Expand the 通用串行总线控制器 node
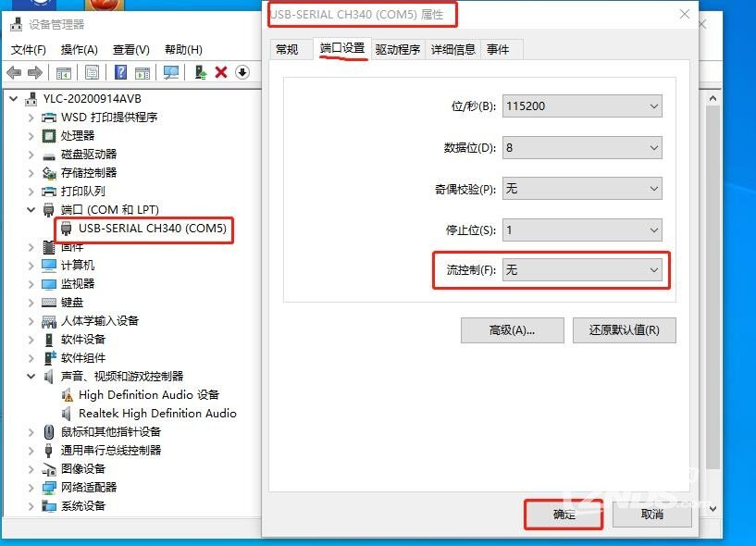756x546 pixels. click(31, 451)
